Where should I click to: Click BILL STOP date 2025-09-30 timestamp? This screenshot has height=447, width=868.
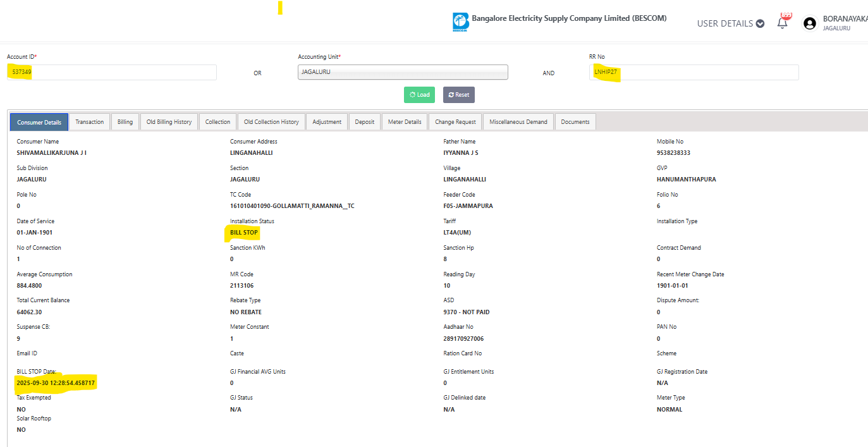(56, 383)
